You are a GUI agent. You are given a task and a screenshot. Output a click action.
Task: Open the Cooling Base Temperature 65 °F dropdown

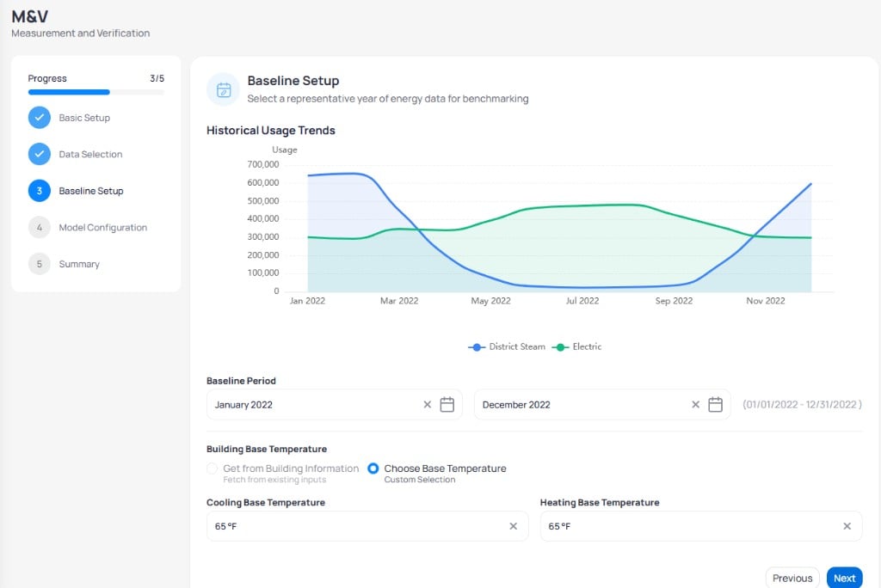367,526
